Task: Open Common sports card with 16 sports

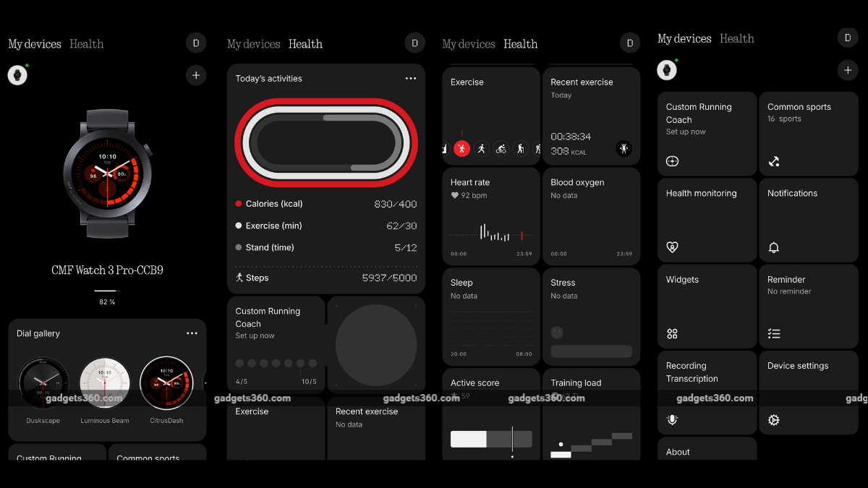Action: 809,134
